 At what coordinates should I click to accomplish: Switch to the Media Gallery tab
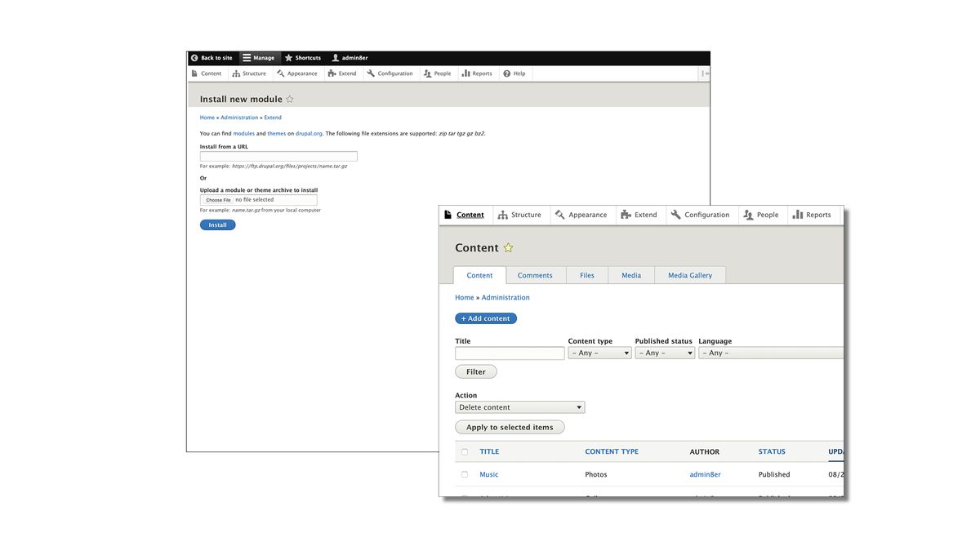689,275
